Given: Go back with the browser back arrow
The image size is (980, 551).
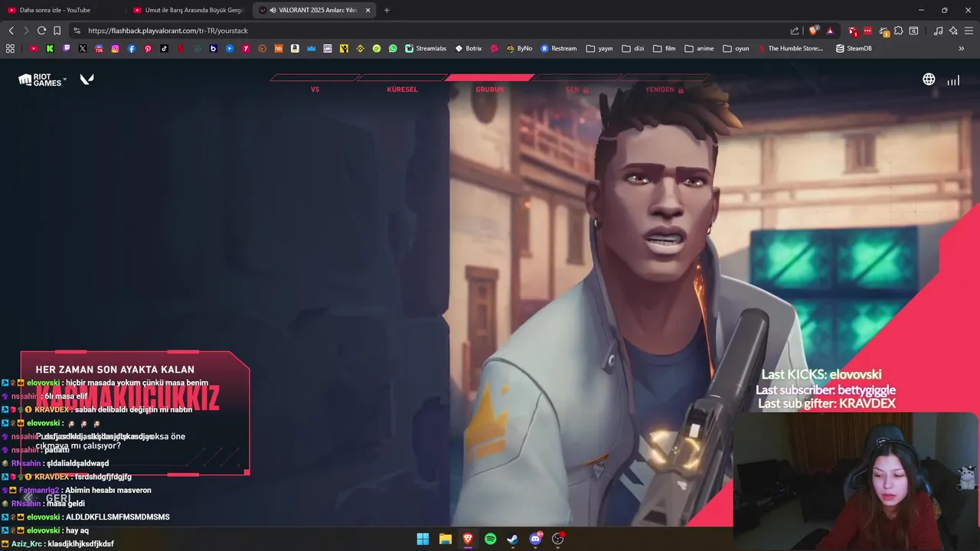Looking at the screenshot, I should point(11,31).
